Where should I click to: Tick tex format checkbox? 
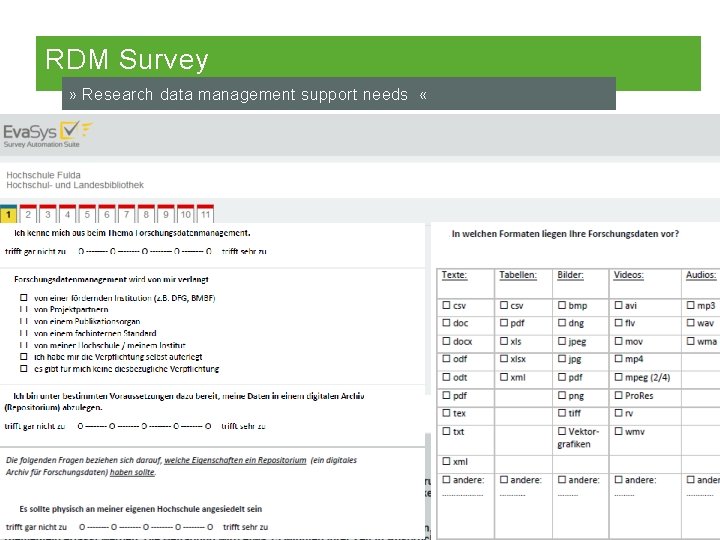(446, 412)
